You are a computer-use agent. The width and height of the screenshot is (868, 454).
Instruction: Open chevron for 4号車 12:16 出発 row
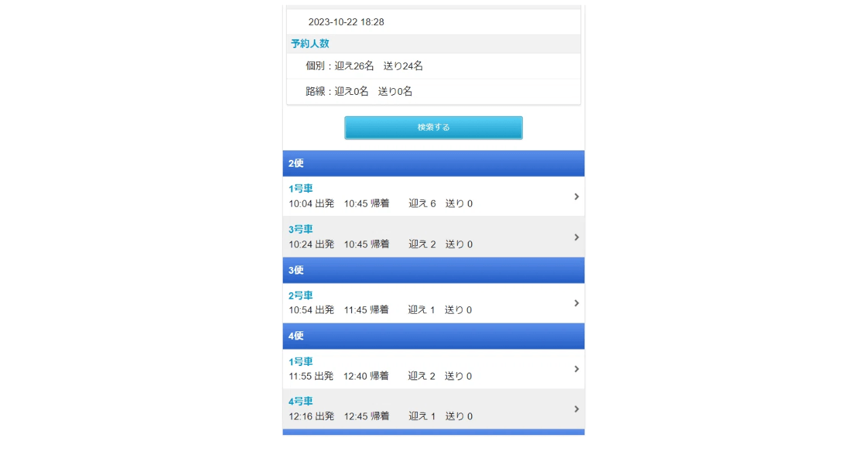pyautogui.click(x=576, y=409)
